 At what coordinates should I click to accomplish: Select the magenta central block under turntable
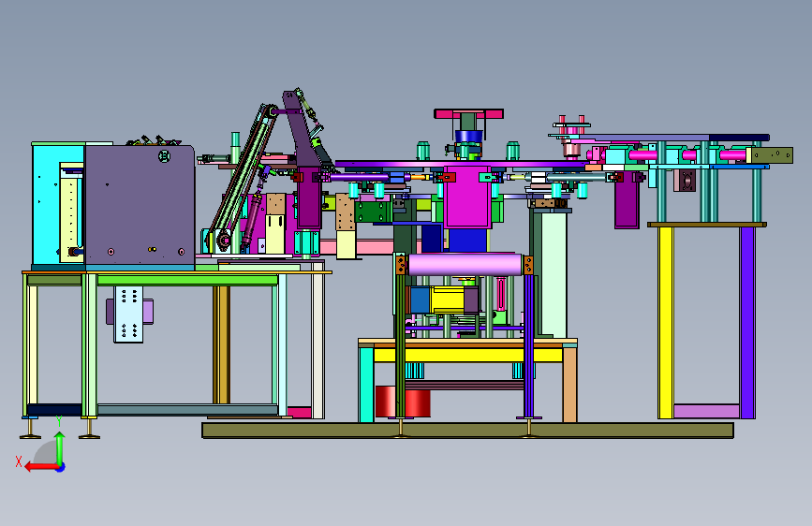[467, 197]
